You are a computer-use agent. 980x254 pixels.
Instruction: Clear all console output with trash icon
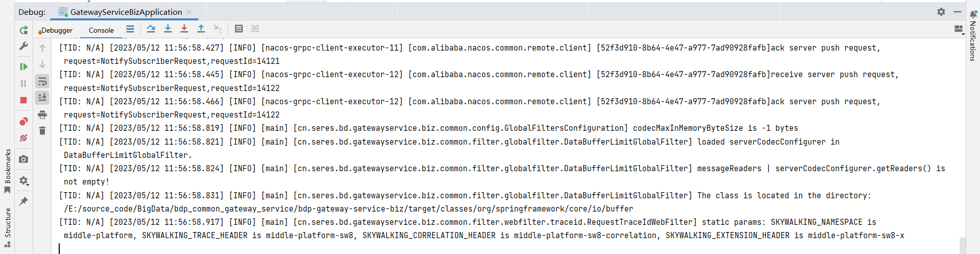point(42,131)
